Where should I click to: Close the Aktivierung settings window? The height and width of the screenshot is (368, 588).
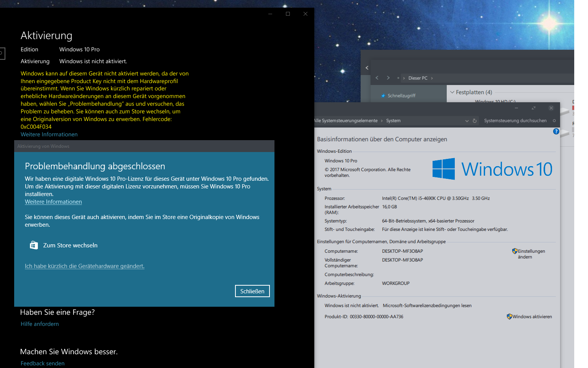[305, 14]
